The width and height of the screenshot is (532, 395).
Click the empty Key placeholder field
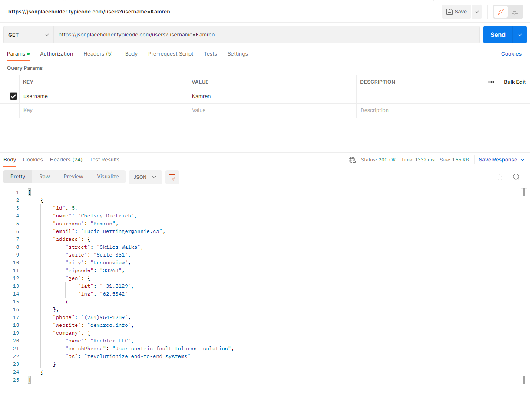click(x=104, y=110)
